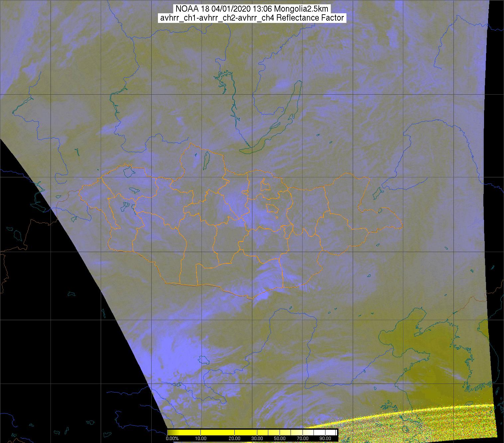Click the "90.00" legend label
This screenshot has width=504, height=443.
point(325,438)
